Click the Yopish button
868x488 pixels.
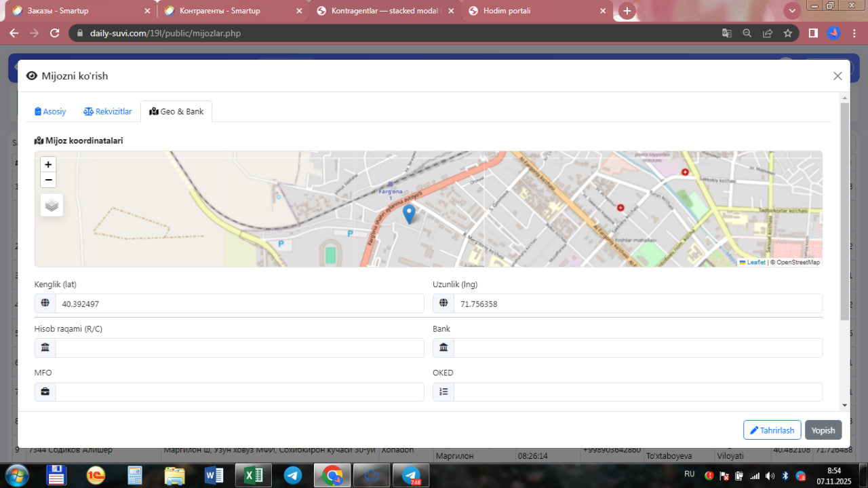click(x=823, y=430)
